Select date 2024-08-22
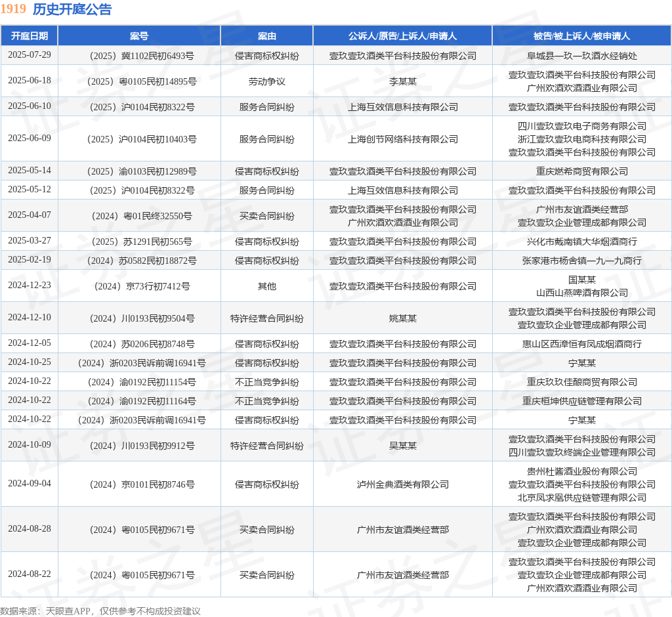672x617 pixels. point(29,574)
